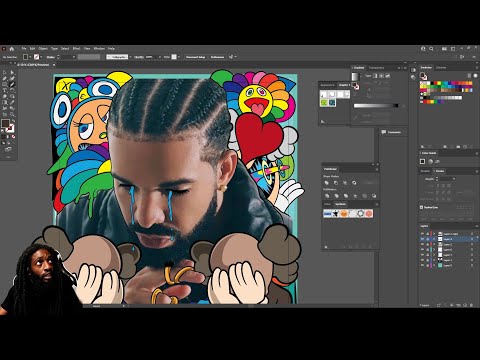Image resolution: width=480 pixels, height=360 pixels.
Task: Toggle lock on the highlighted layer
Action: (x=427, y=239)
